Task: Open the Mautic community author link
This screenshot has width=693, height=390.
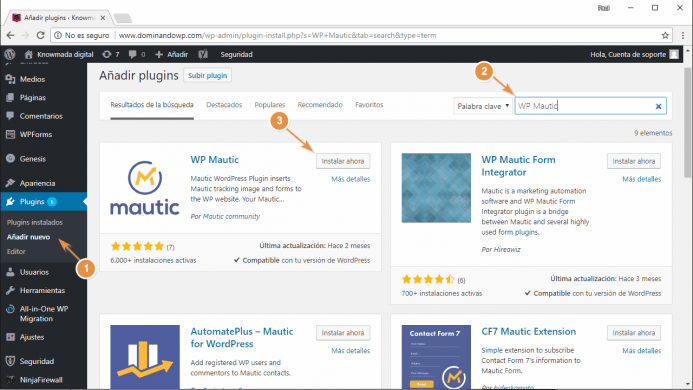Action: 231,216
